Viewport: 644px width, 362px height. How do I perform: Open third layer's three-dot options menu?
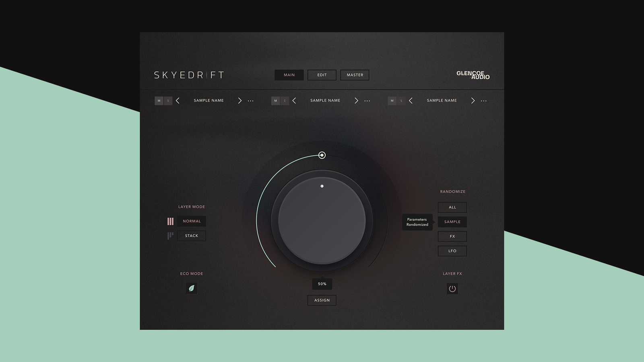pos(484,101)
